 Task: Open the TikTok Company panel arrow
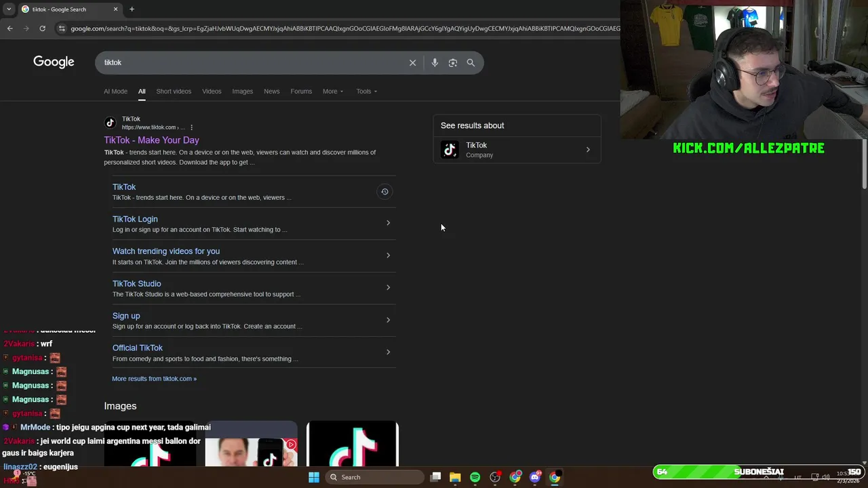tap(588, 150)
